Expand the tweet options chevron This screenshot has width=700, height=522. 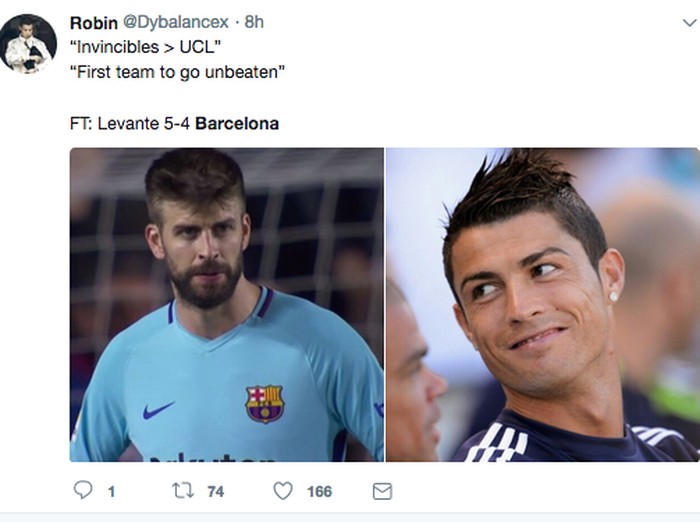point(690,22)
